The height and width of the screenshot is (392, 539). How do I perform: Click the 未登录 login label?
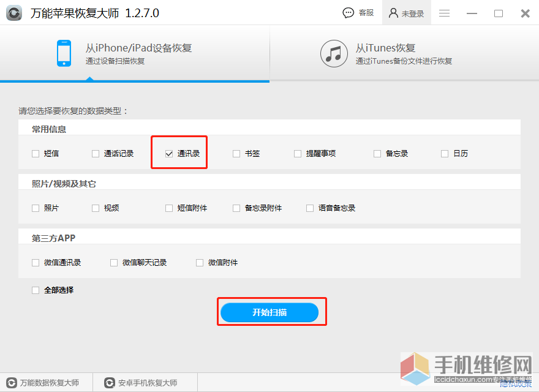412,13
